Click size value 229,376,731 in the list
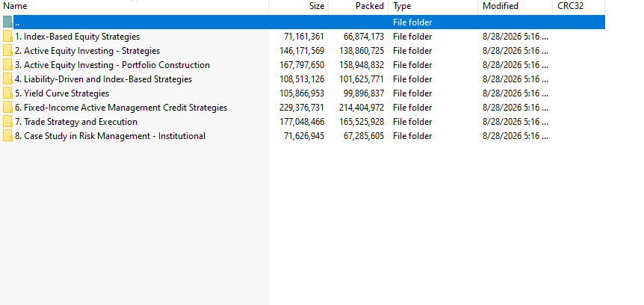The height and width of the screenshot is (305, 644). pyautogui.click(x=302, y=108)
